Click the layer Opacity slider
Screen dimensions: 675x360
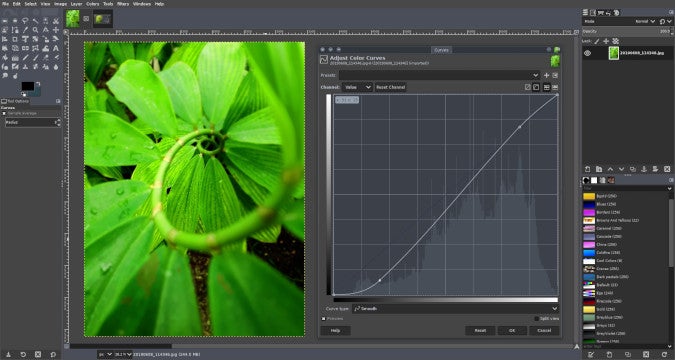[x=627, y=31]
